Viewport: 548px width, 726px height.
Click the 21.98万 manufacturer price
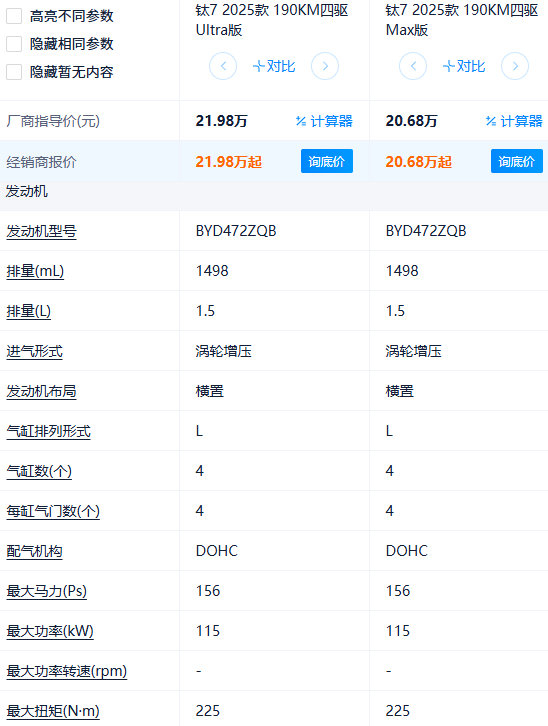(x=221, y=121)
